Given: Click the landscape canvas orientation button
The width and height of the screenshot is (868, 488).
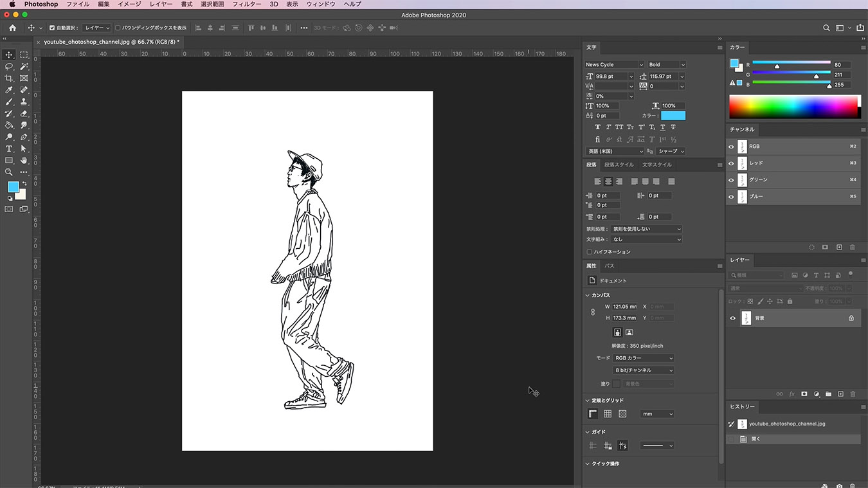Looking at the screenshot, I should pyautogui.click(x=629, y=332).
